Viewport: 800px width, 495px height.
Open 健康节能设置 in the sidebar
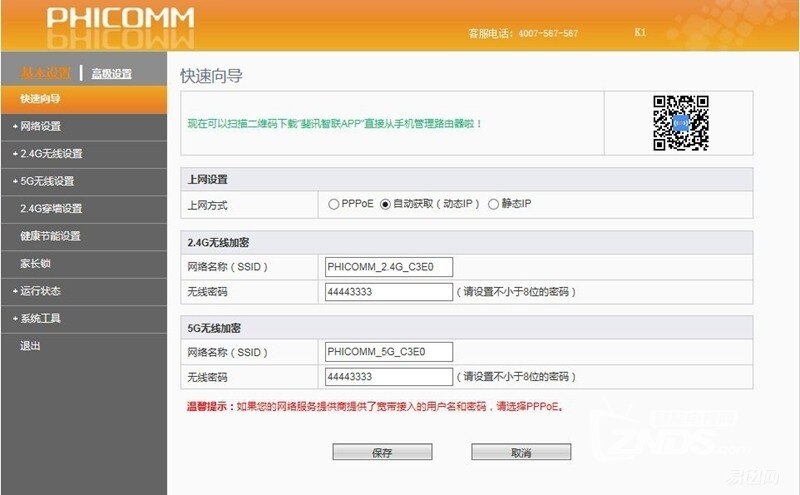coord(84,236)
